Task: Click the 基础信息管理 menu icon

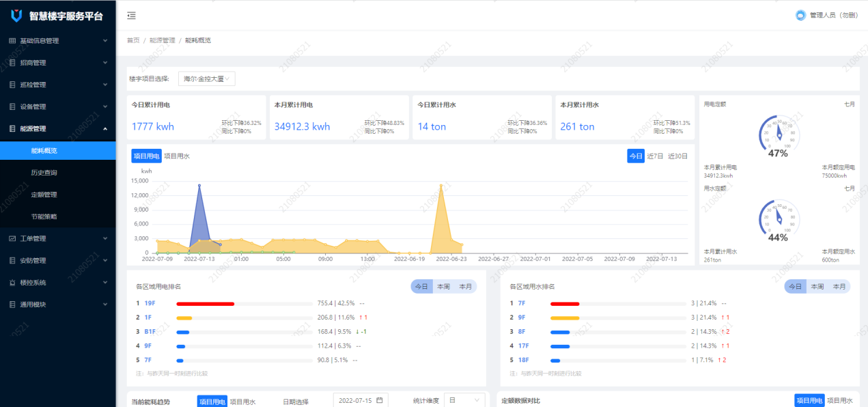Action: (12, 41)
